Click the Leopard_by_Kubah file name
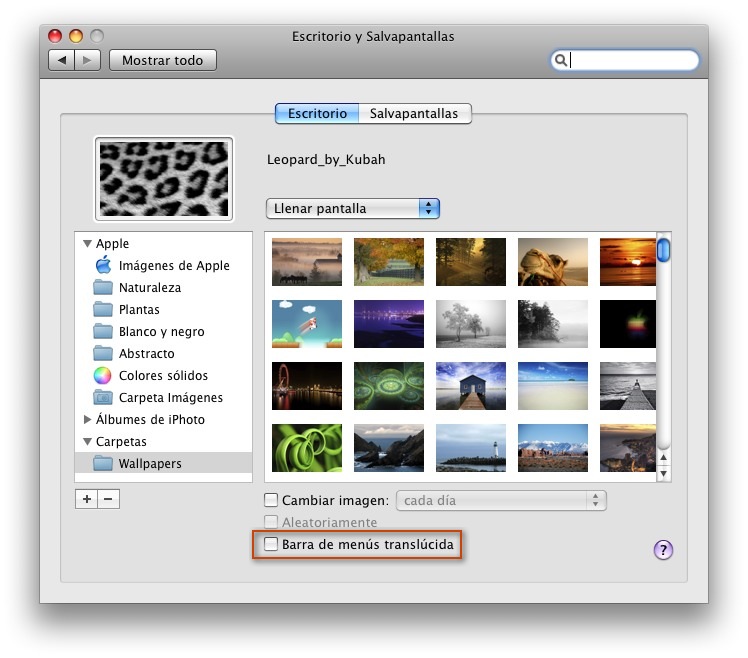The width and height of the screenshot is (748, 658). pyautogui.click(x=326, y=159)
